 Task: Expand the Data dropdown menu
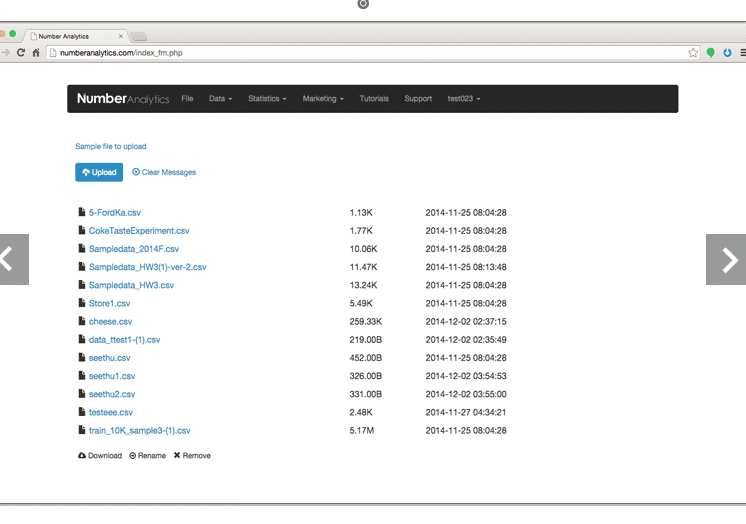coord(220,99)
